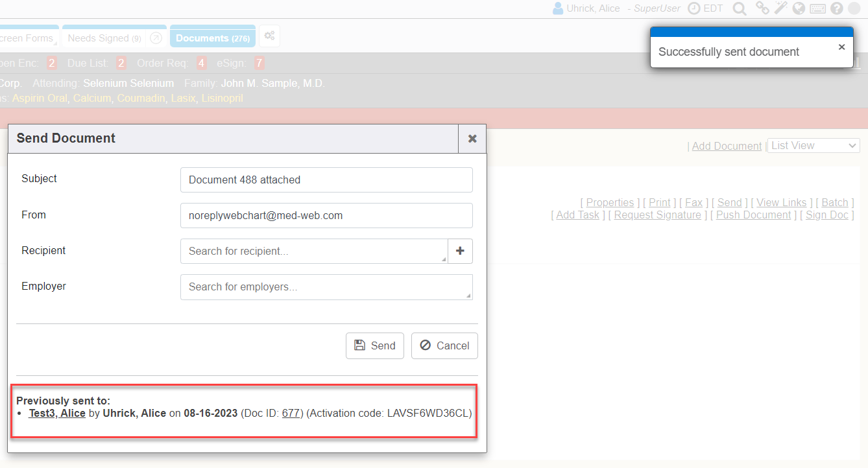
Task: Click the search magnifier icon in header
Action: pyautogui.click(x=739, y=8)
